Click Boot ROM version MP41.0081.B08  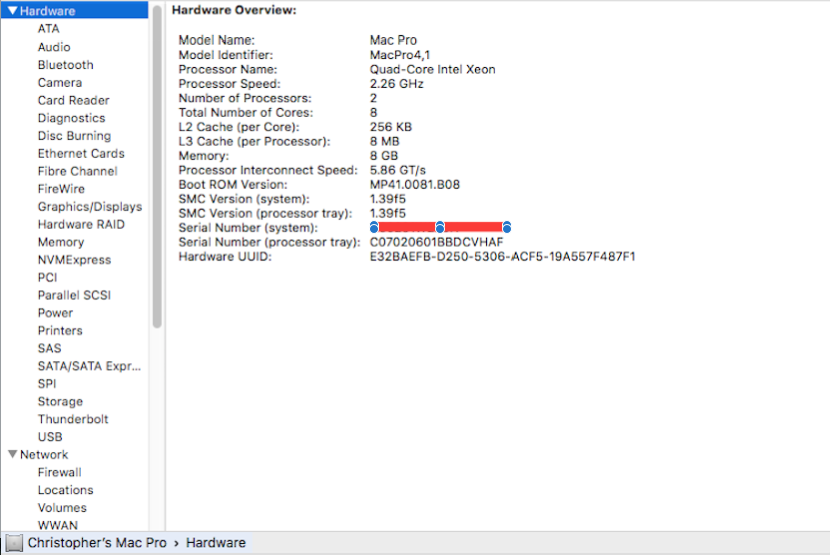point(414,184)
